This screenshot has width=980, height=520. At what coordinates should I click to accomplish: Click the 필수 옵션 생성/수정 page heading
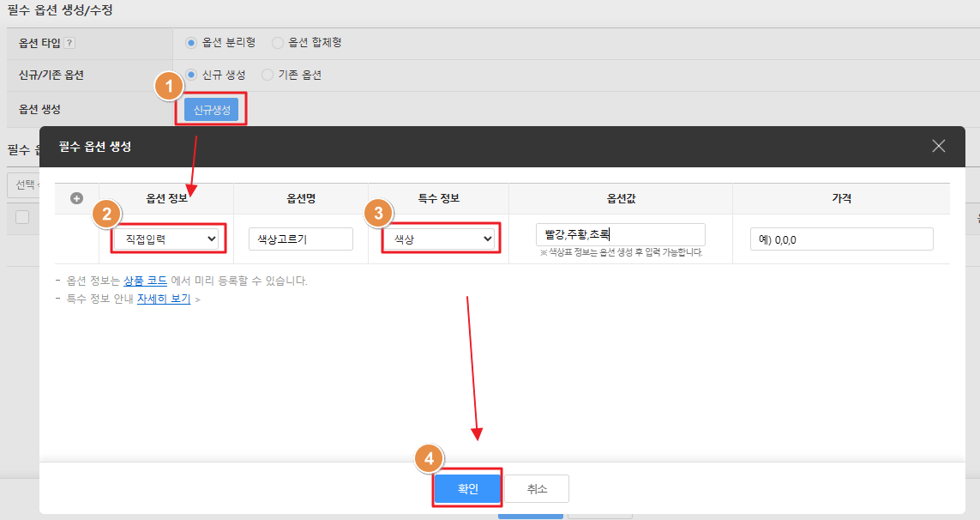coord(60,10)
